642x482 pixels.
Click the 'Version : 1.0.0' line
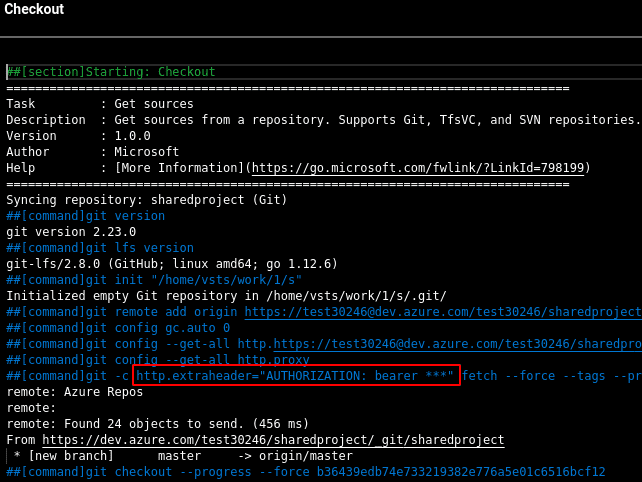tap(78, 136)
